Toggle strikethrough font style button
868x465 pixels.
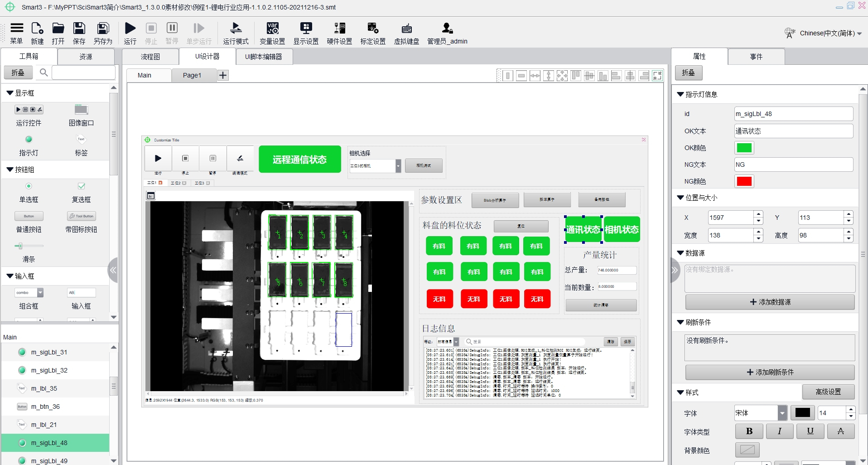click(841, 431)
